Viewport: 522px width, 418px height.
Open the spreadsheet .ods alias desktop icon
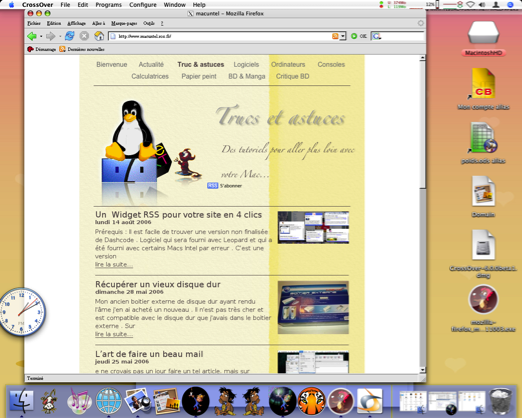[x=483, y=137]
